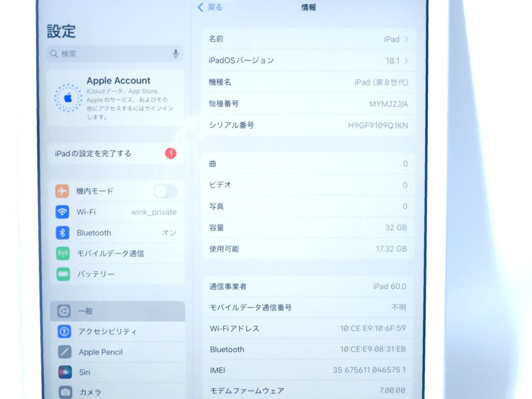532x399 pixels.
Task: Tap the Bluetooth icon in sidebar
Action: tap(63, 233)
